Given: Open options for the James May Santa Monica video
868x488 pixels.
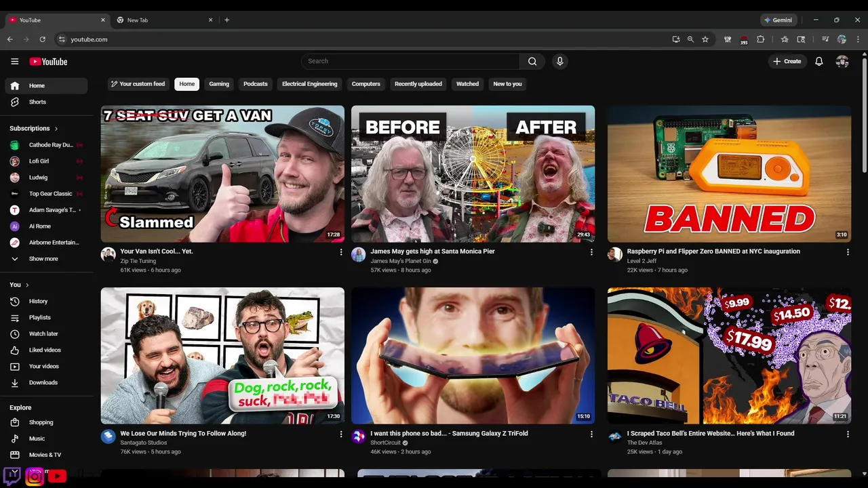Looking at the screenshot, I should 591,252.
